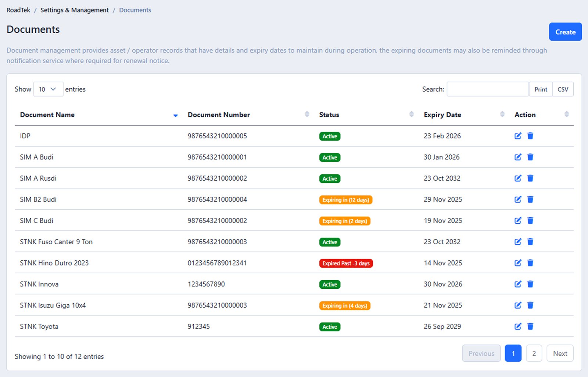Go to page 2 of results

click(534, 353)
